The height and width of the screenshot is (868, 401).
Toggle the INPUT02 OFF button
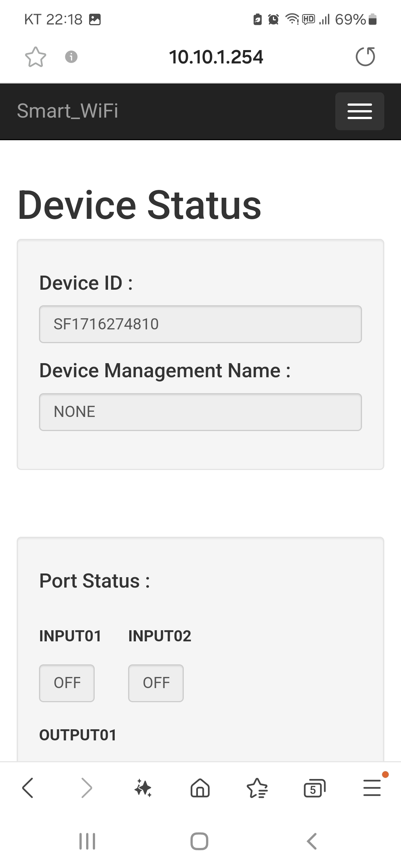coord(156,683)
